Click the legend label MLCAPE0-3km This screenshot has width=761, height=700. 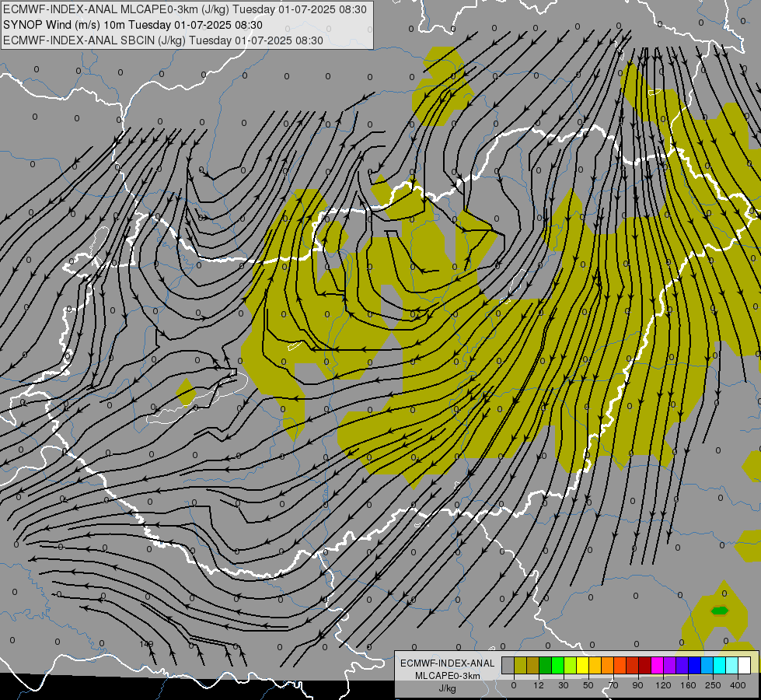tap(448, 676)
